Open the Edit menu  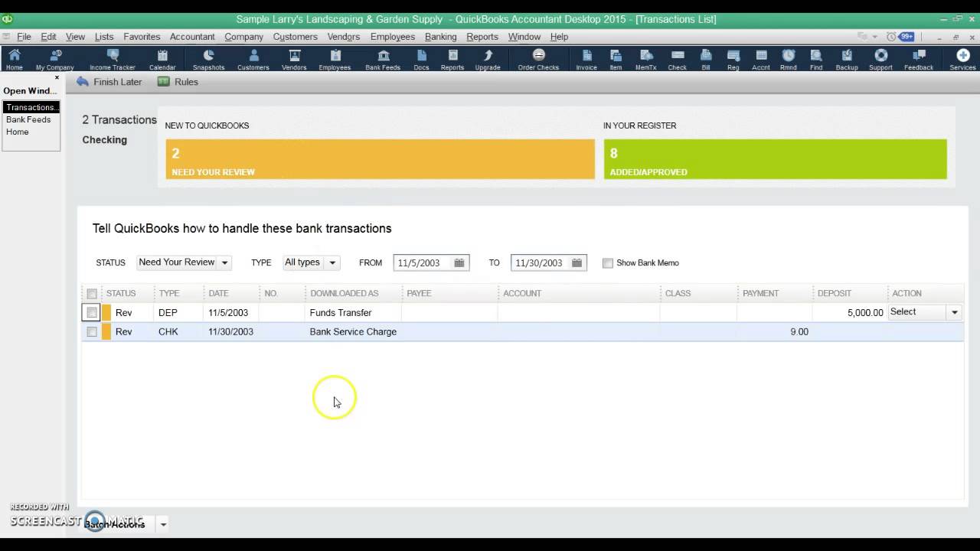tap(48, 37)
